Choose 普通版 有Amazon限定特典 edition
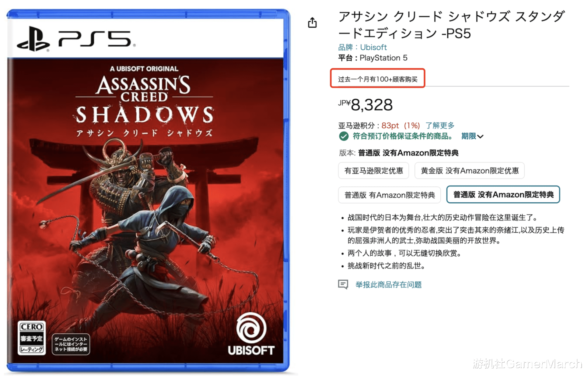Screen dimensions: 588x376 click(389, 195)
